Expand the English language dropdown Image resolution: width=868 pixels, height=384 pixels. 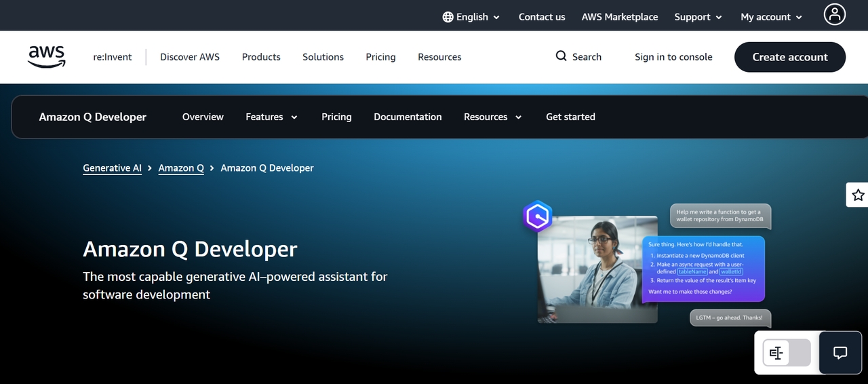(471, 17)
